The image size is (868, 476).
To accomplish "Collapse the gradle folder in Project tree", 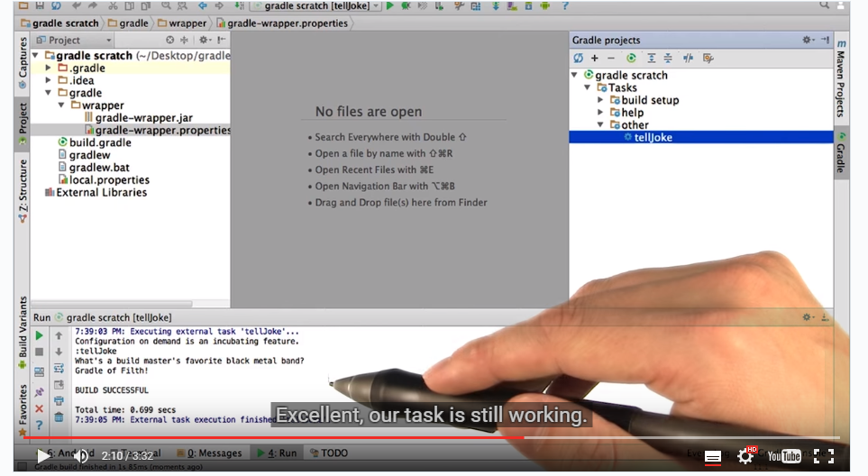I will pos(49,93).
